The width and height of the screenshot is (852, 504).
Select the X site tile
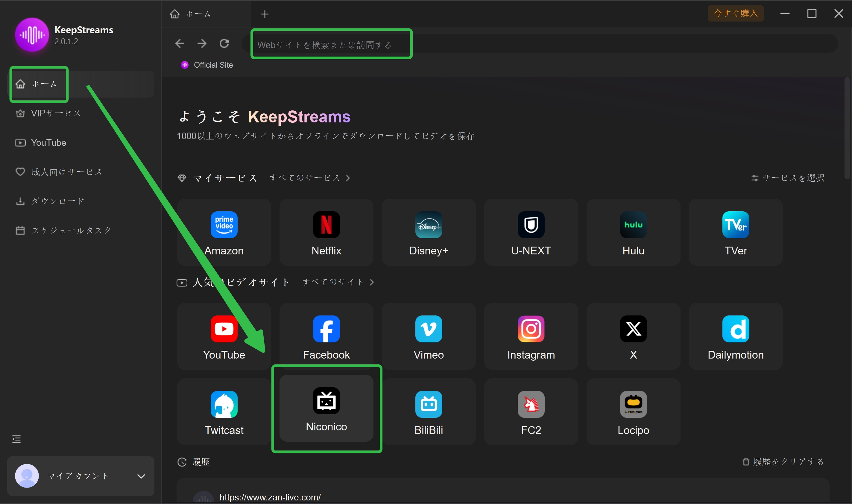[x=633, y=337]
